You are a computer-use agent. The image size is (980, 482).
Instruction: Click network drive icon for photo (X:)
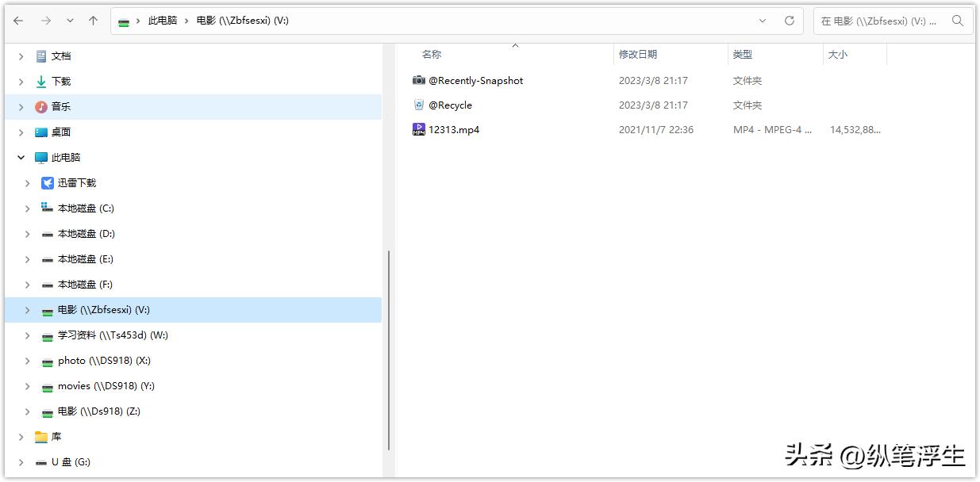coord(48,361)
